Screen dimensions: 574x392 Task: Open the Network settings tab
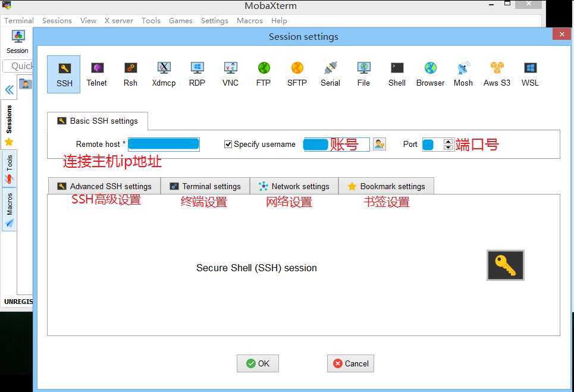pos(294,186)
